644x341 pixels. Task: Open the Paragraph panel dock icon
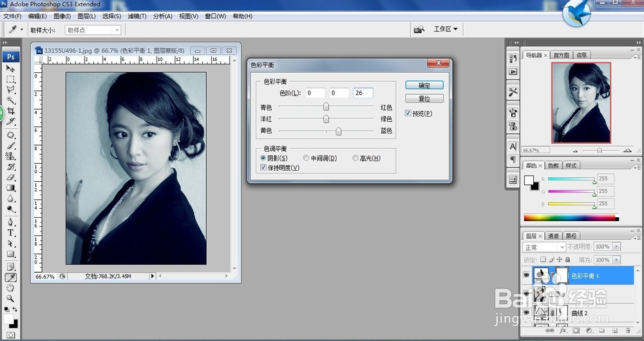tap(513, 159)
